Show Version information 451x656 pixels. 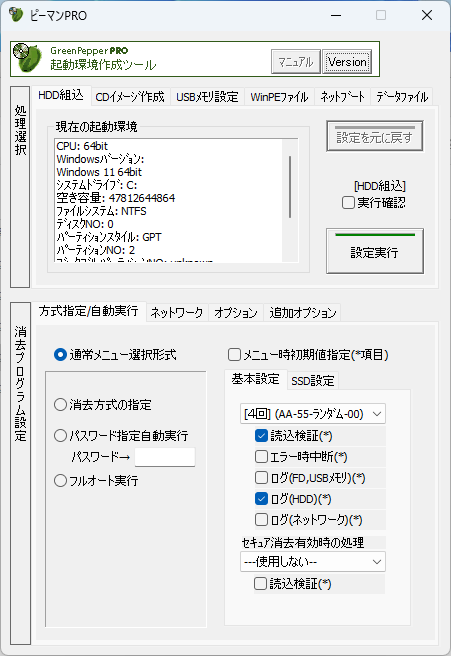347,62
